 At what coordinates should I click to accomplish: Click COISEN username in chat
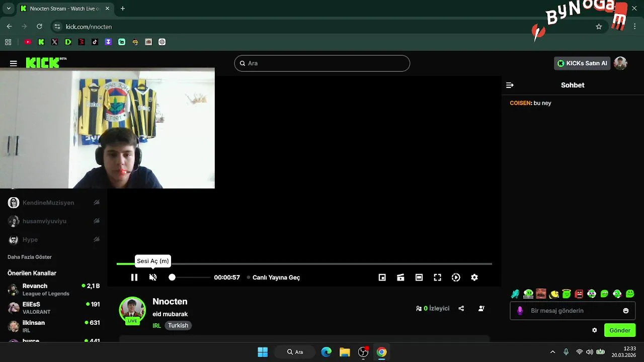pyautogui.click(x=520, y=103)
